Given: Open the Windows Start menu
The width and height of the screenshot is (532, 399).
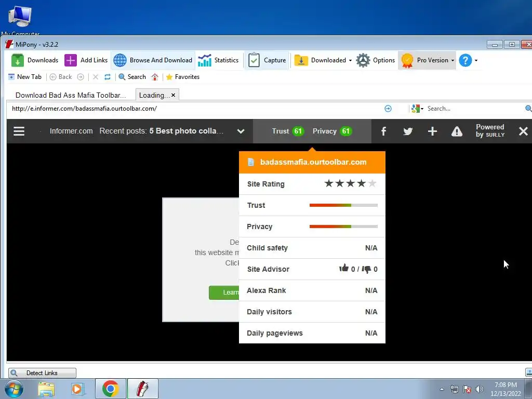Looking at the screenshot, I should [14, 389].
